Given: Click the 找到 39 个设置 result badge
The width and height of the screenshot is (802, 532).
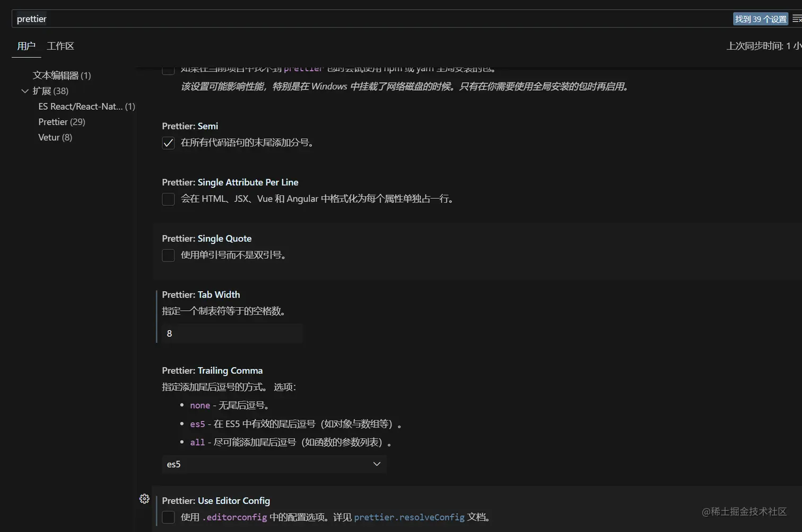Looking at the screenshot, I should pyautogui.click(x=761, y=19).
